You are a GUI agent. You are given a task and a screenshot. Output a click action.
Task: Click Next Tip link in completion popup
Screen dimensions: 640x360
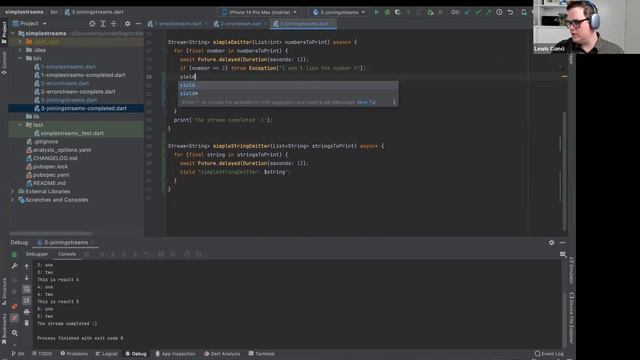(x=366, y=102)
